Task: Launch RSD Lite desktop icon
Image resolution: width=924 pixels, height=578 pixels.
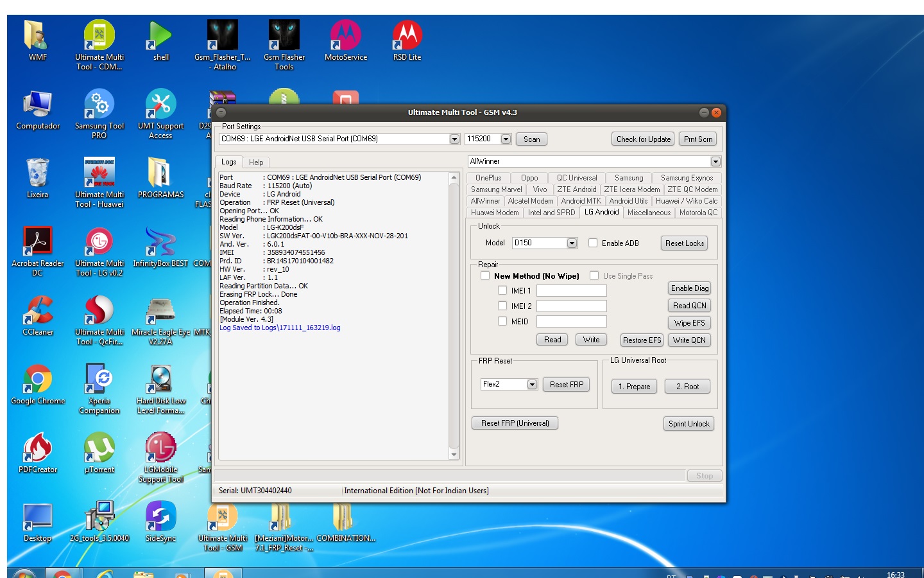Action: [407, 40]
